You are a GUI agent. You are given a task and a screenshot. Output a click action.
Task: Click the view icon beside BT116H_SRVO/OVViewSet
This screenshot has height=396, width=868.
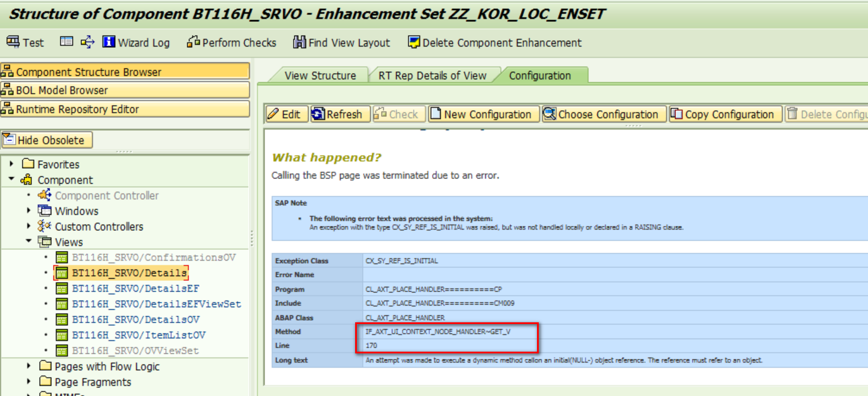tap(62, 351)
